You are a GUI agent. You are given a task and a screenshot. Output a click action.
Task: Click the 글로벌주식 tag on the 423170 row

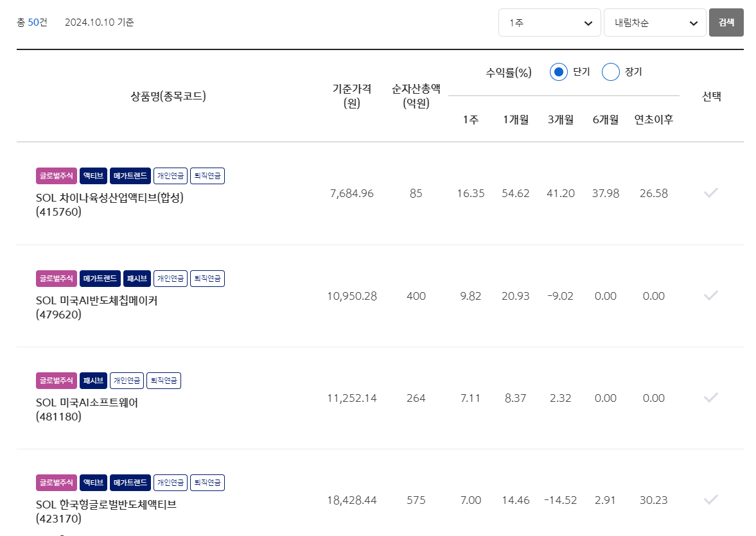pyautogui.click(x=57, y=483)
